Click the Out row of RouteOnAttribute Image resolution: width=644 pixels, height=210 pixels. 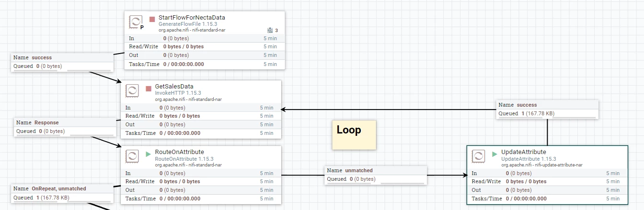click(x=201, y=190)
